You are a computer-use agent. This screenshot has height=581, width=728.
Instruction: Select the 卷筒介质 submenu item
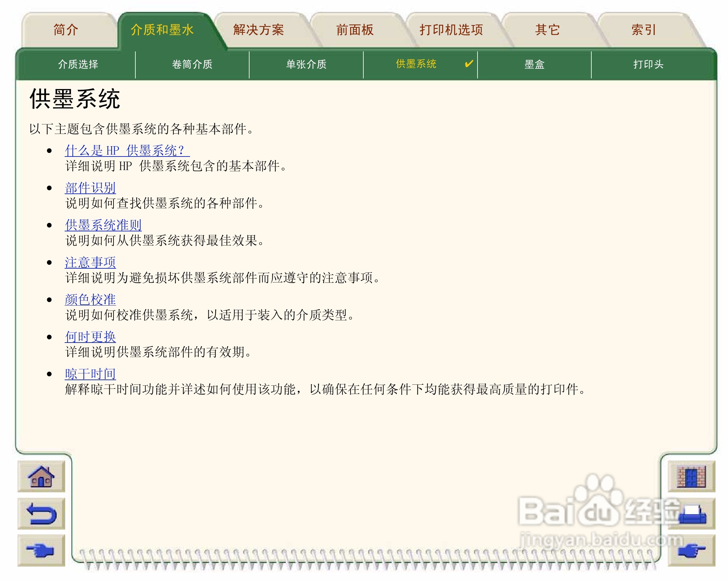[192, 64]
